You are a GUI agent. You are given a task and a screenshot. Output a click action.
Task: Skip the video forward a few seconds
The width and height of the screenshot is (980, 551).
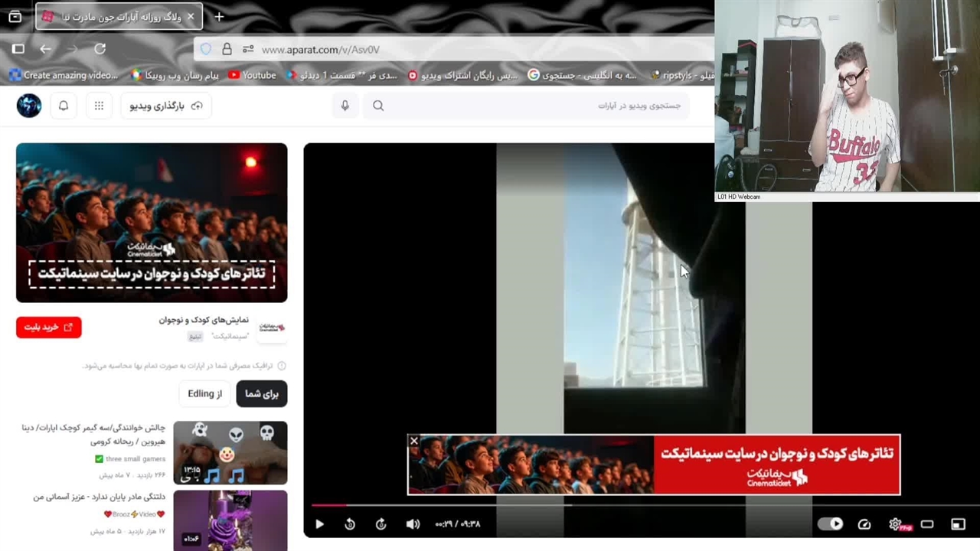click(x=381, y=524)
